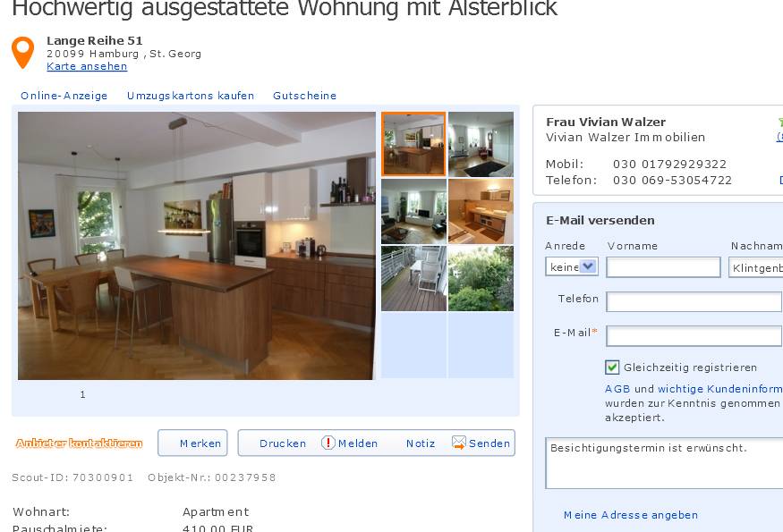Expand the Anrede dropdown
This screenshot has width=783, height=532.
571,266
